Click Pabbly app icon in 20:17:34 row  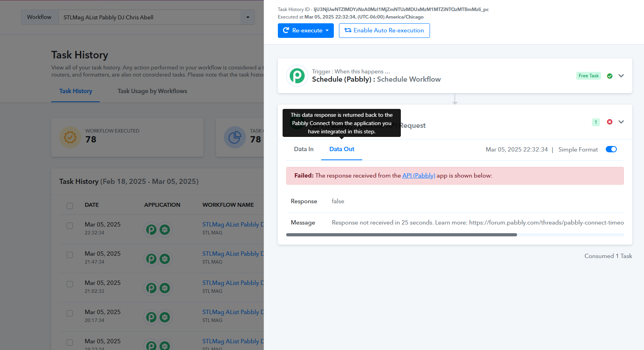pyautogui.click(x=151, y=317)
